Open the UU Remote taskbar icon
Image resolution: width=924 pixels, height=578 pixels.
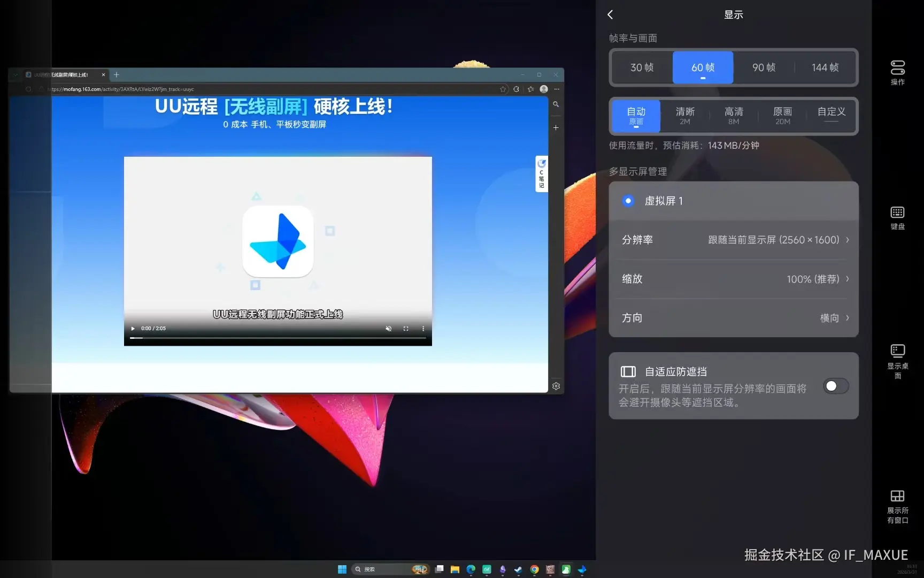coord(582,569)
